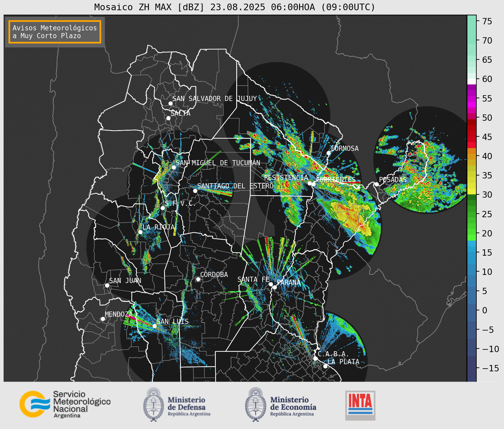Image resolution: width=504 pixels, height=429 pixels.
Task: Click the Ministerio de Economía logo
Action: point(280,405)
